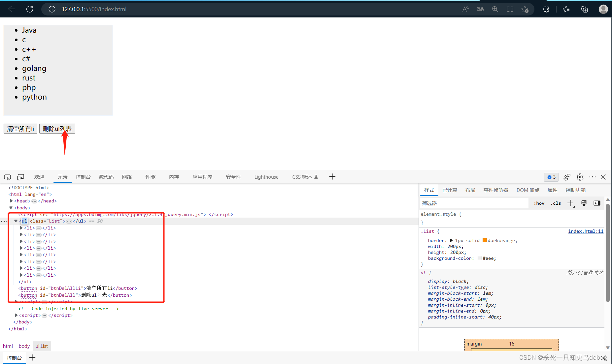
Task: Focus the 筛选器 styles filter field
Action: click(474, 203)
